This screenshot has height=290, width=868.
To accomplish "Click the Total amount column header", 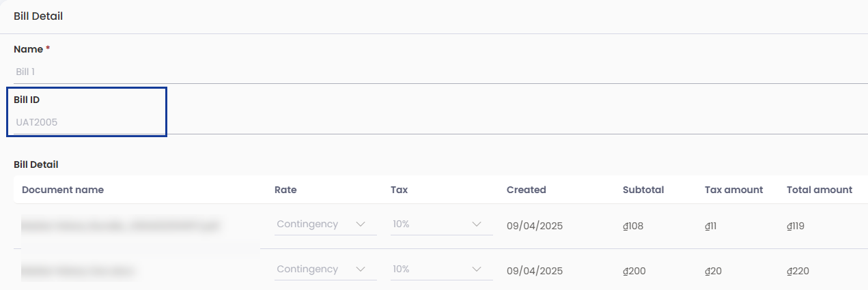I will coord(820,190).
